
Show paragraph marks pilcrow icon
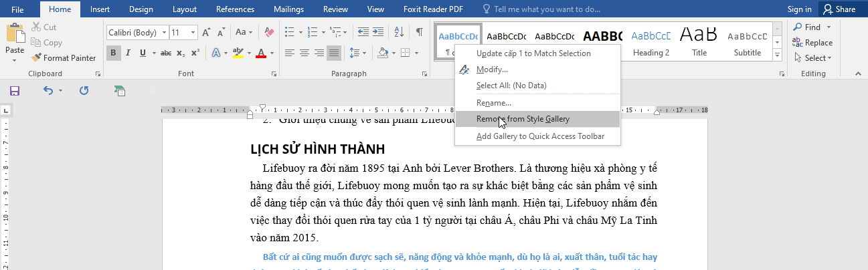tap(419, 32)
